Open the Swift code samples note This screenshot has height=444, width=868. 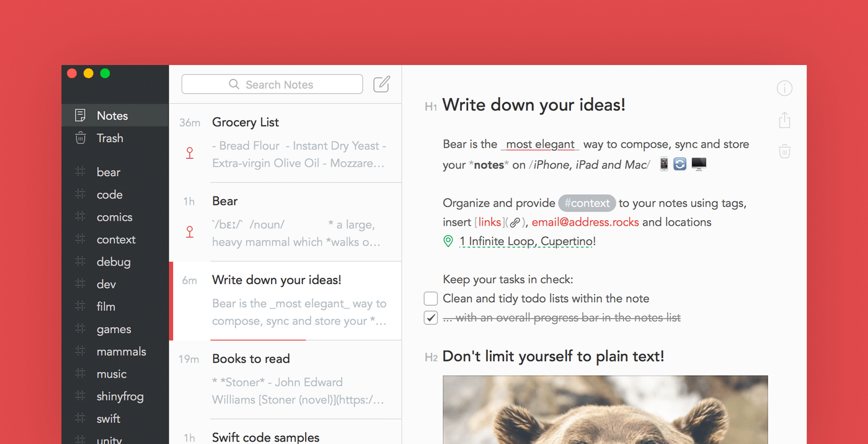[x=285, y=432]
